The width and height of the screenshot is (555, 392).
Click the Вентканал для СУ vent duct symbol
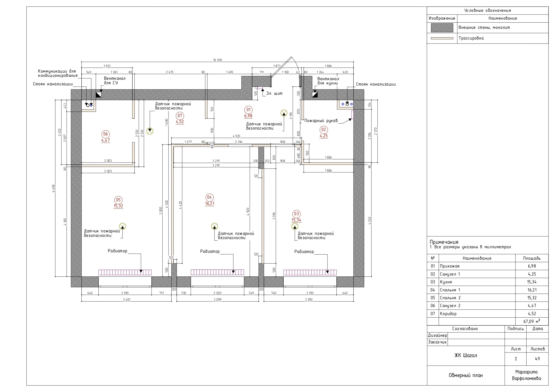pos(98,95)
